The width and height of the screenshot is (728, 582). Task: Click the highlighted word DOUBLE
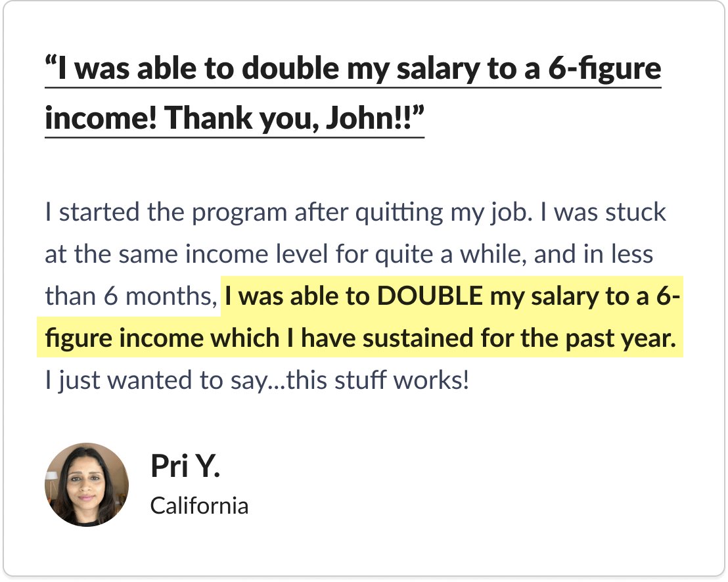coord(430,296)
